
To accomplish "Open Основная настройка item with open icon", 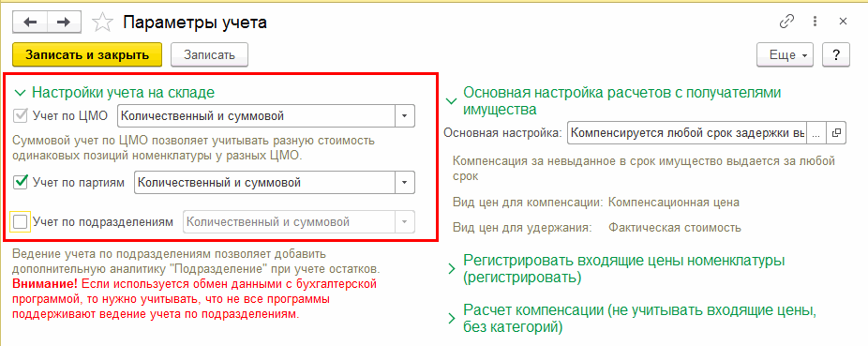I will (836, 133).
